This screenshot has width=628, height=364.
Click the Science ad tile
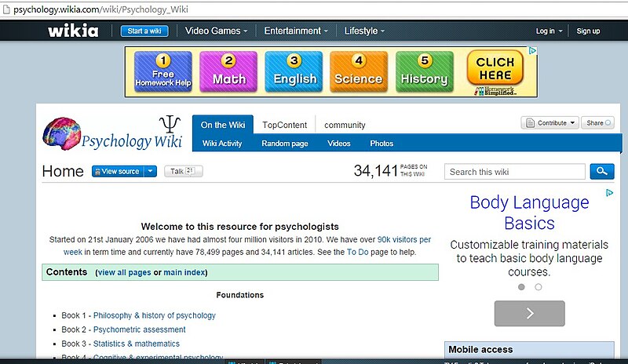359,71
